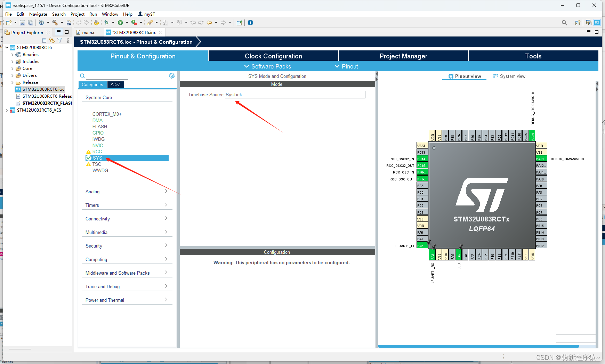Build the project with the hammer icon

55,23
